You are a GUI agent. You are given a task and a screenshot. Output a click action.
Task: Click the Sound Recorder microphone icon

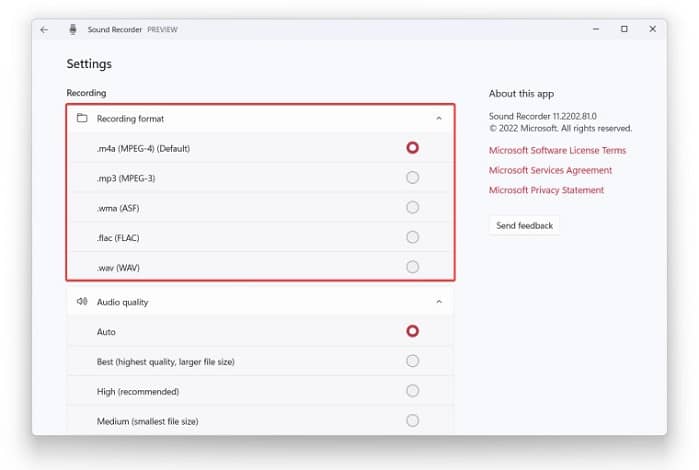click(73, 29)
